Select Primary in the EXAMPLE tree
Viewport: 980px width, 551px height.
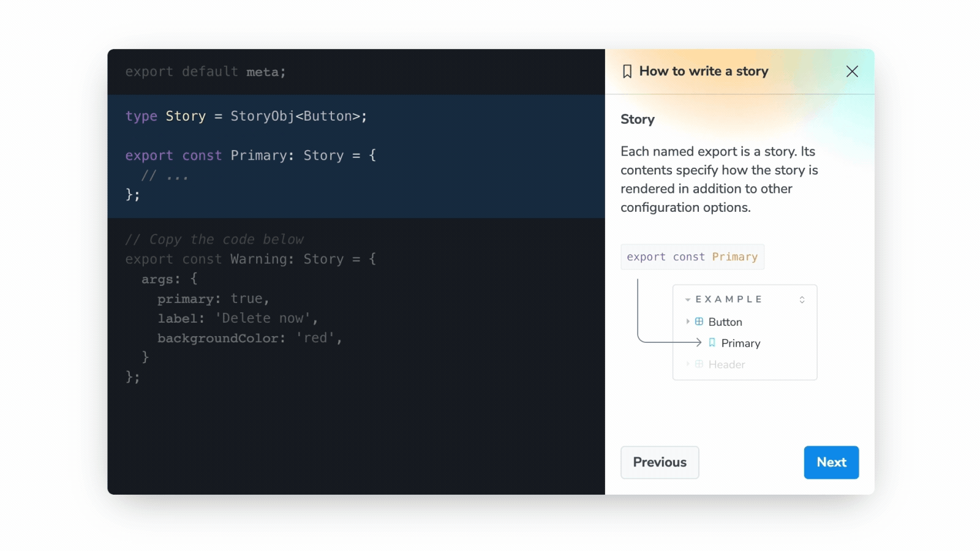point(741,343)
